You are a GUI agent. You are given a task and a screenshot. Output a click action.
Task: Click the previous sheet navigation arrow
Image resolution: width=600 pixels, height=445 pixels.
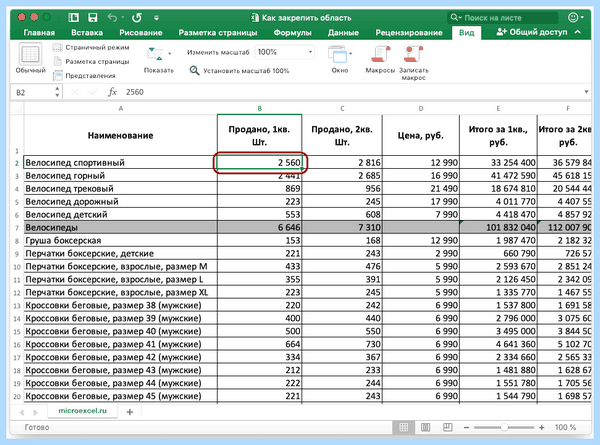point(21,412)
